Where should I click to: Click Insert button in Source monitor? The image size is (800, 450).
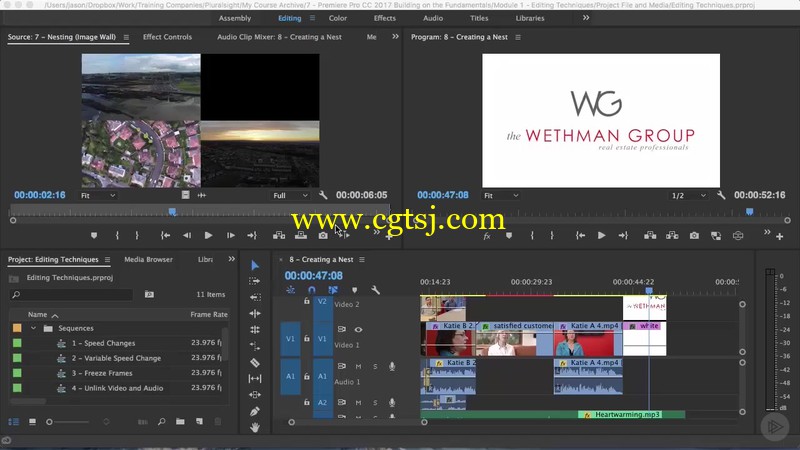coord(279,236)
